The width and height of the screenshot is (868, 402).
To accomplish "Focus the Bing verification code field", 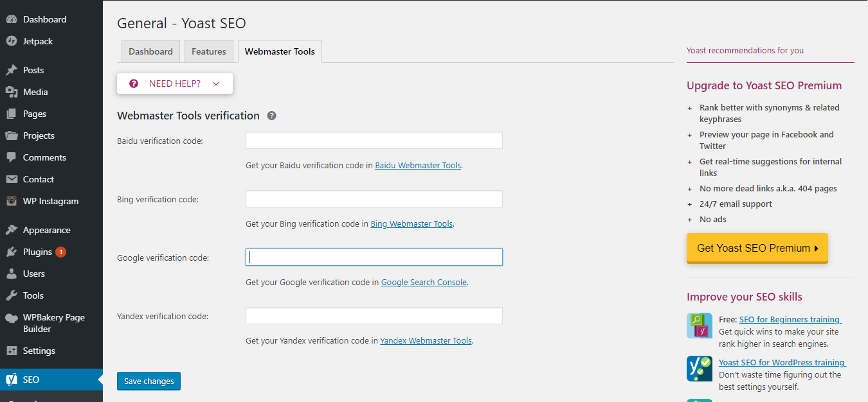I will pos(374,199).
